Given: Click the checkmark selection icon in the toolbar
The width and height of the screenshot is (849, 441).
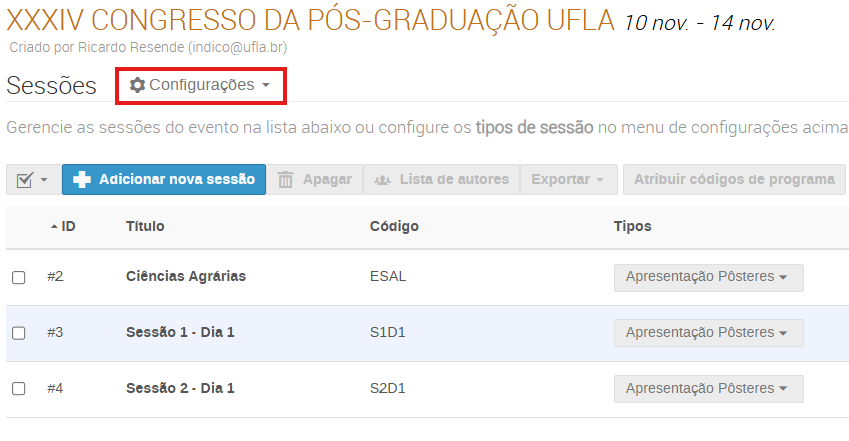Looking at the screenshot, I should [x=24, y=180].
